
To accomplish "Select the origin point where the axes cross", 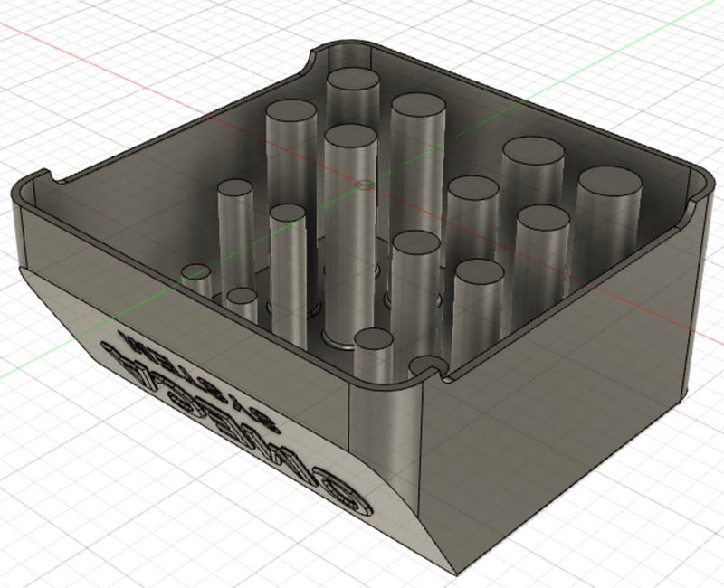I will [365, 185].
